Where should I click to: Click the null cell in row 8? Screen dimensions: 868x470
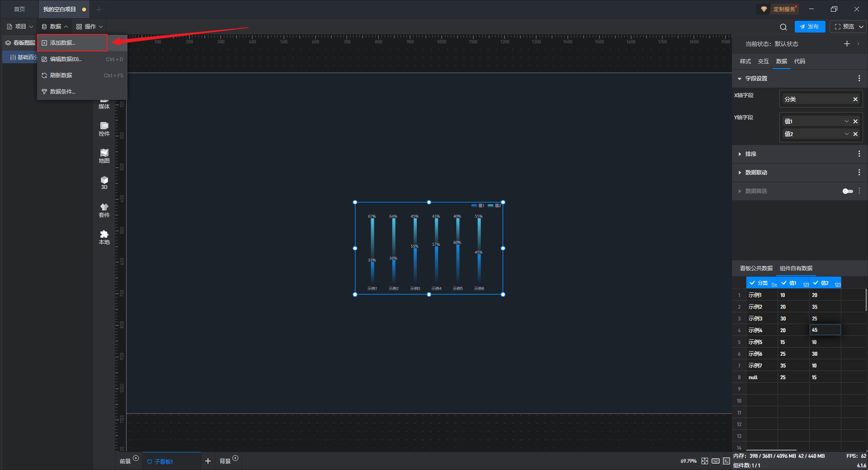762,377
